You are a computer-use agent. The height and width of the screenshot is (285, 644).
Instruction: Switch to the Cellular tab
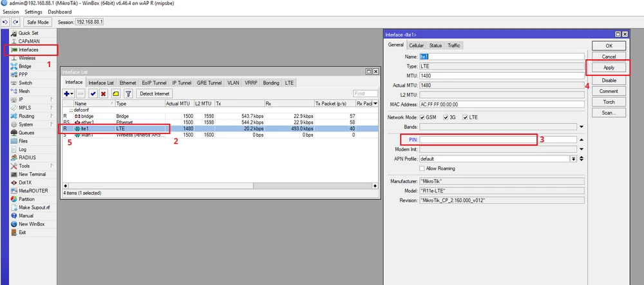(x=416, y=46)
